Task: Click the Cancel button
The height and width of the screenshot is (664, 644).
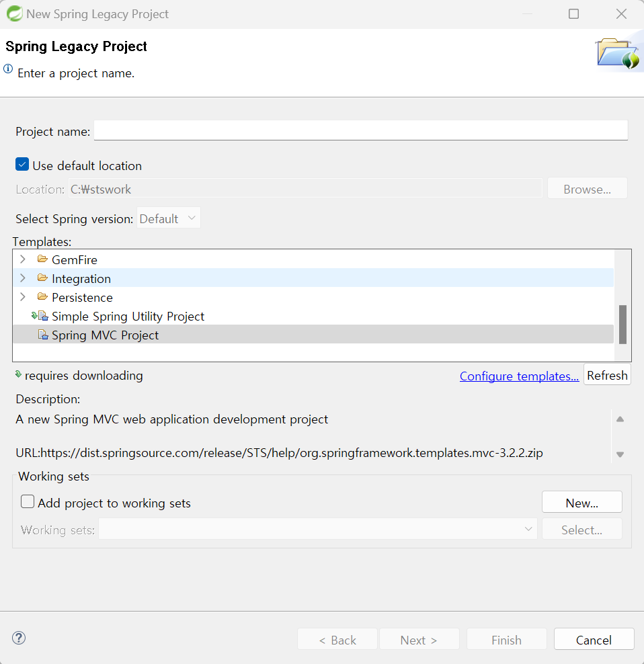Action: click(x=594, y=639)
